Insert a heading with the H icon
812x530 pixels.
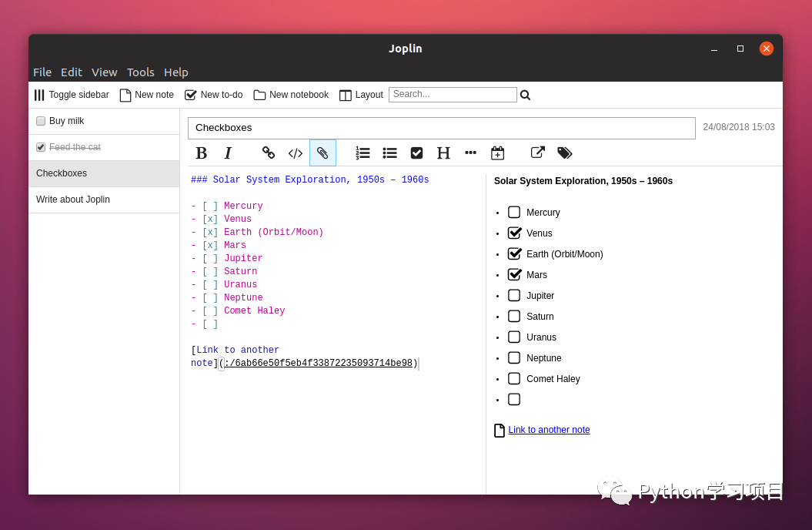coord(443,153)
